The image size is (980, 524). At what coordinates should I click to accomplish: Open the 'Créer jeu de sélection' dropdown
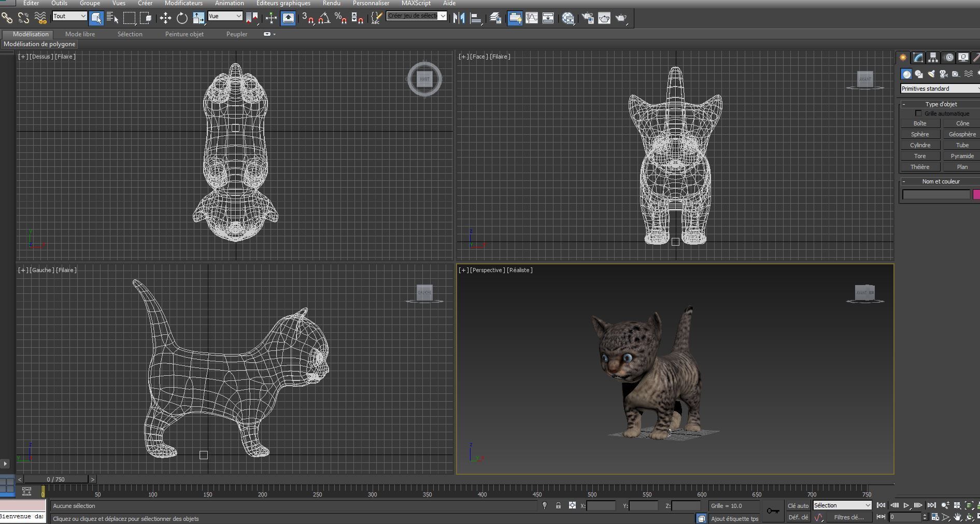[x=417, y=16]
